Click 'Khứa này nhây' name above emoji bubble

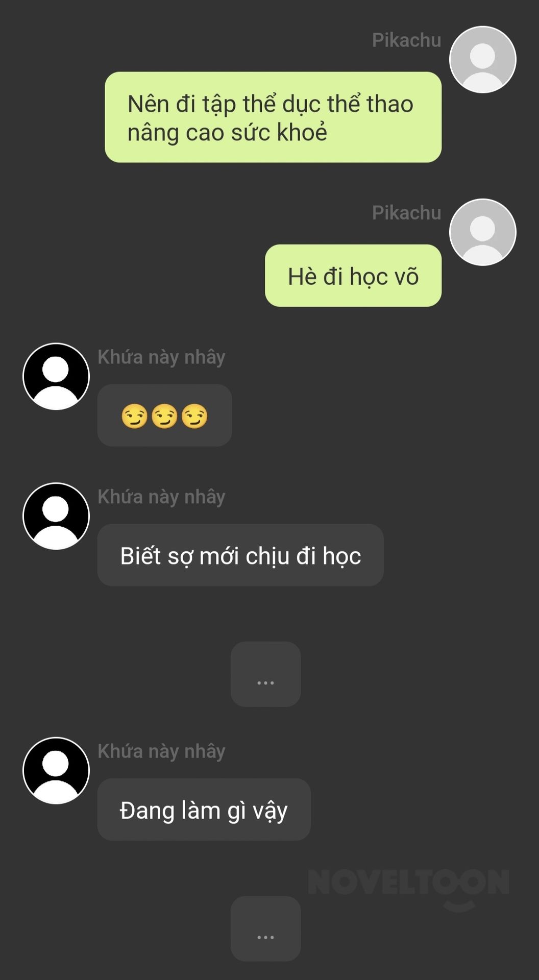161,357
